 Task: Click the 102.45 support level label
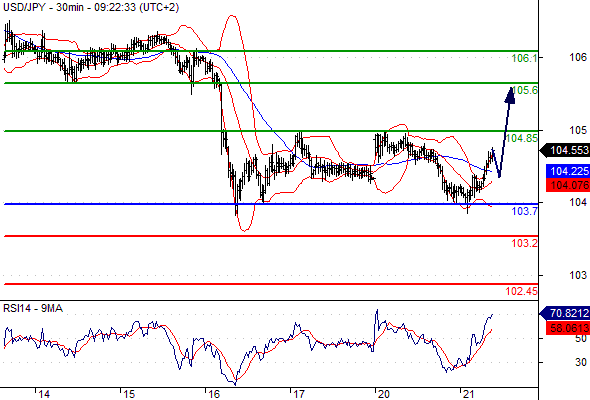[x=522, y=291]
